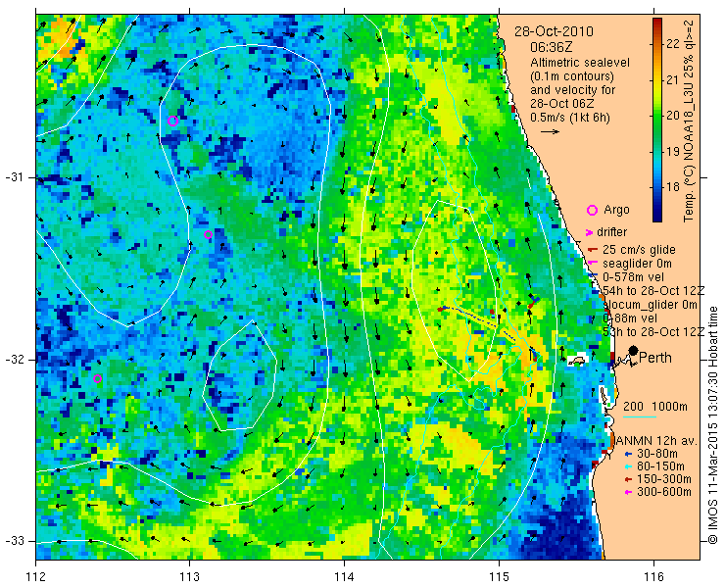Click the blue 30-80m ANMN arrow symbol
The image size is (725, 588).
click(x=628, y=454)
